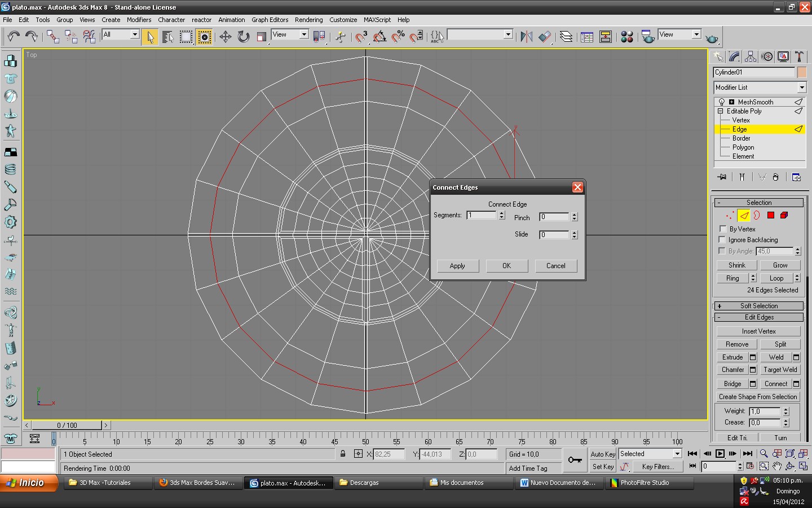Open the Rendering menu
This screenshot has height=508, width=812.
click(x=308, y=20)
